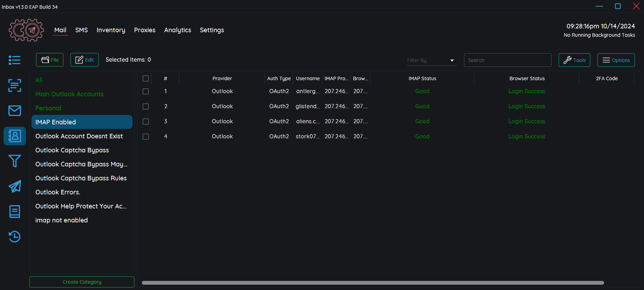Open the Proxies tab
Image resolution: width=644 pixels, height=290 pixels.
[145, 30]
